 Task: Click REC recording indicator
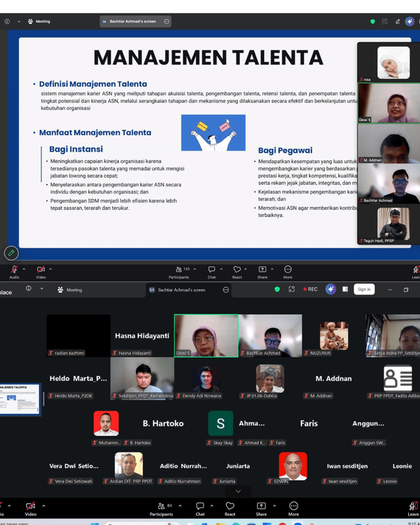click(311, 289)
